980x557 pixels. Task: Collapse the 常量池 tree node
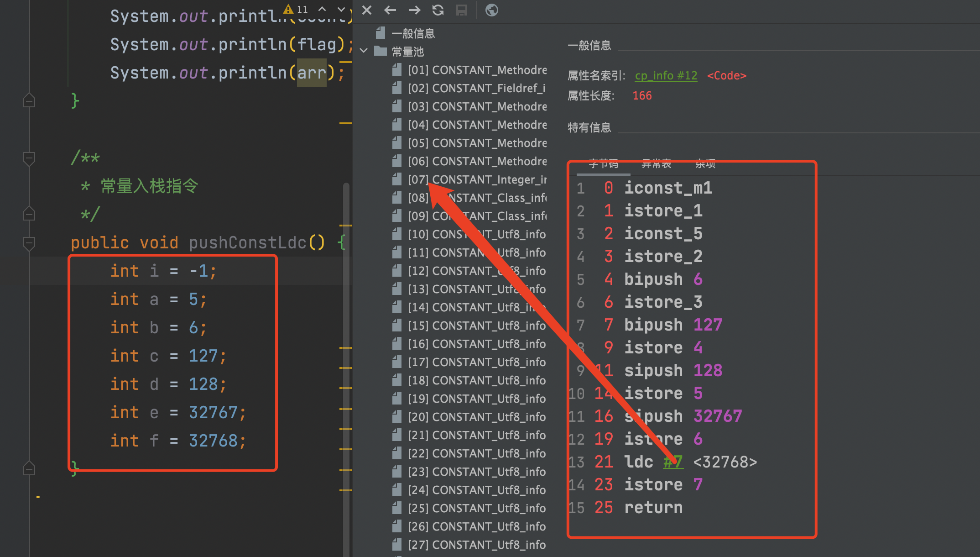click(364, 51)
